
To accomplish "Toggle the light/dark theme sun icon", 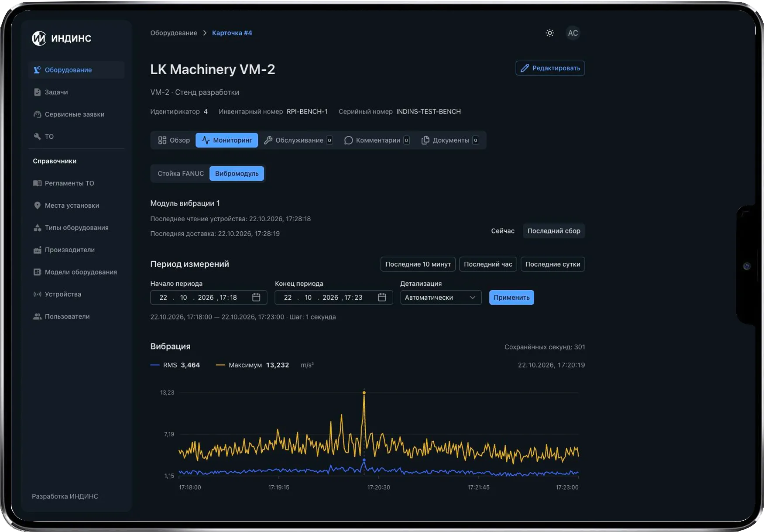I will click(550, 33).
